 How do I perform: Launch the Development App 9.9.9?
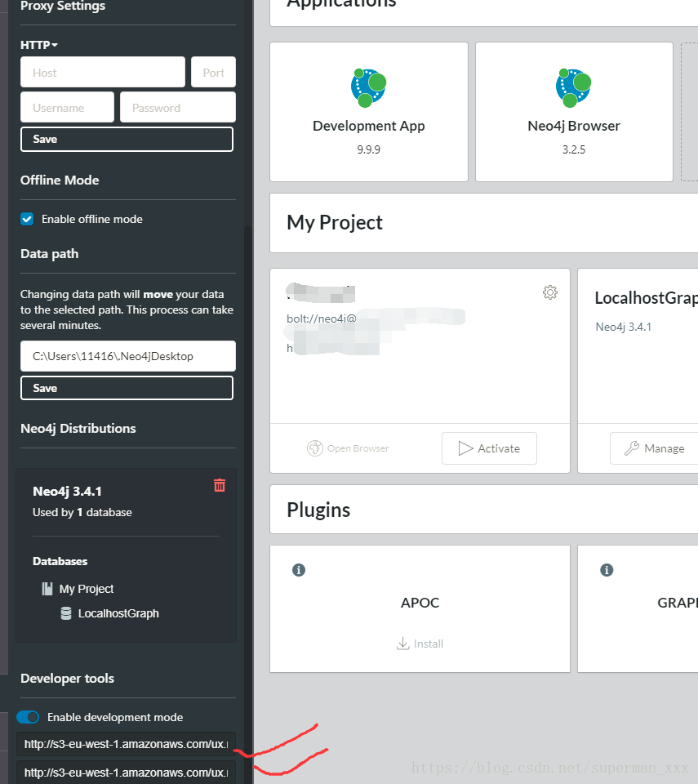pos(369,112)
